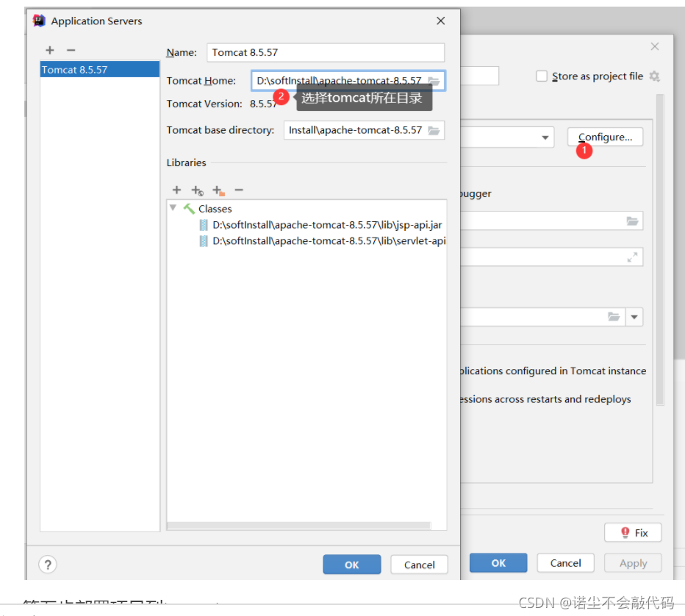Close the Application Servers dialog
Screen dimensions: 685x616
click(441, 21)
